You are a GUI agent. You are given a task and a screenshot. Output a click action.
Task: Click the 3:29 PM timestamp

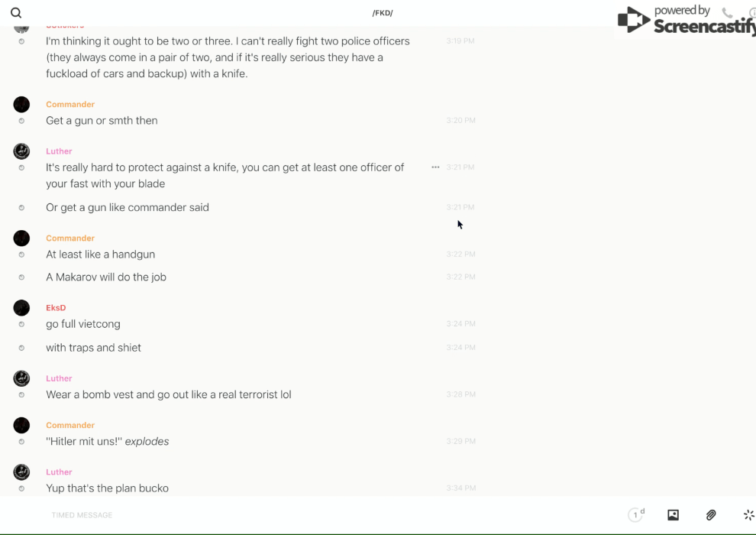coord(460,442)
